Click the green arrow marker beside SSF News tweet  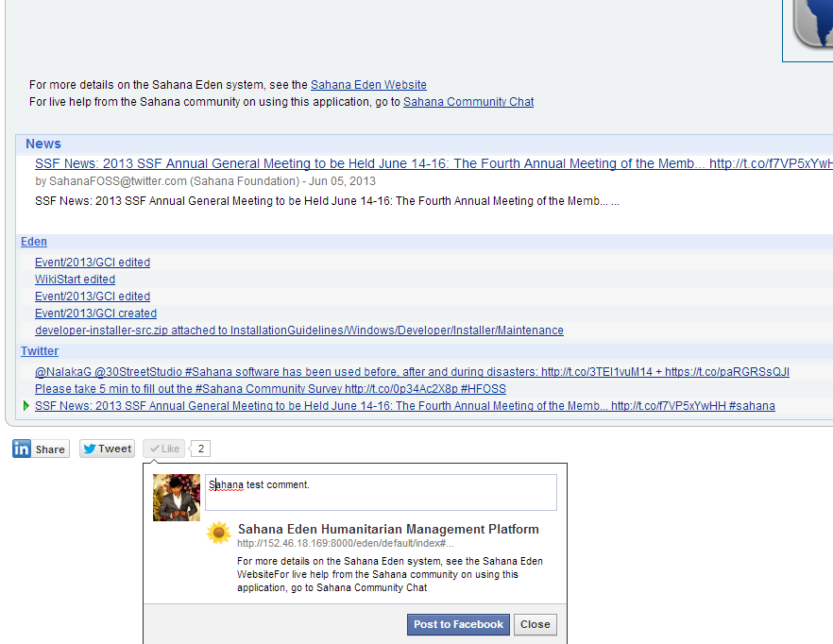tap(25, 406)
